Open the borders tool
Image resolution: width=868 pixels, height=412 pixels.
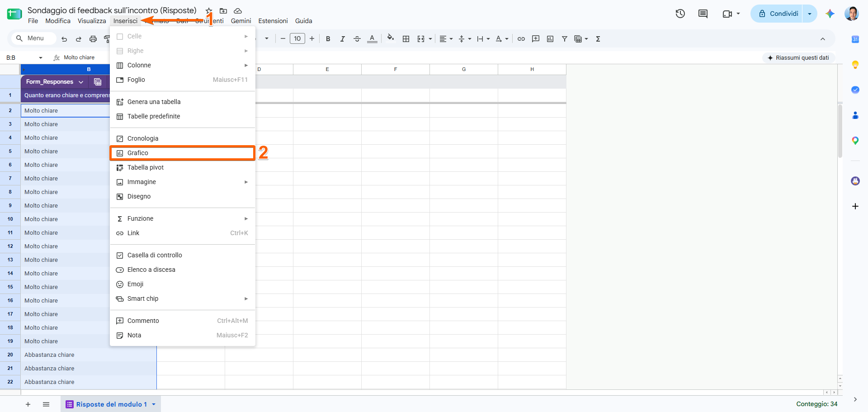[406, 39]
